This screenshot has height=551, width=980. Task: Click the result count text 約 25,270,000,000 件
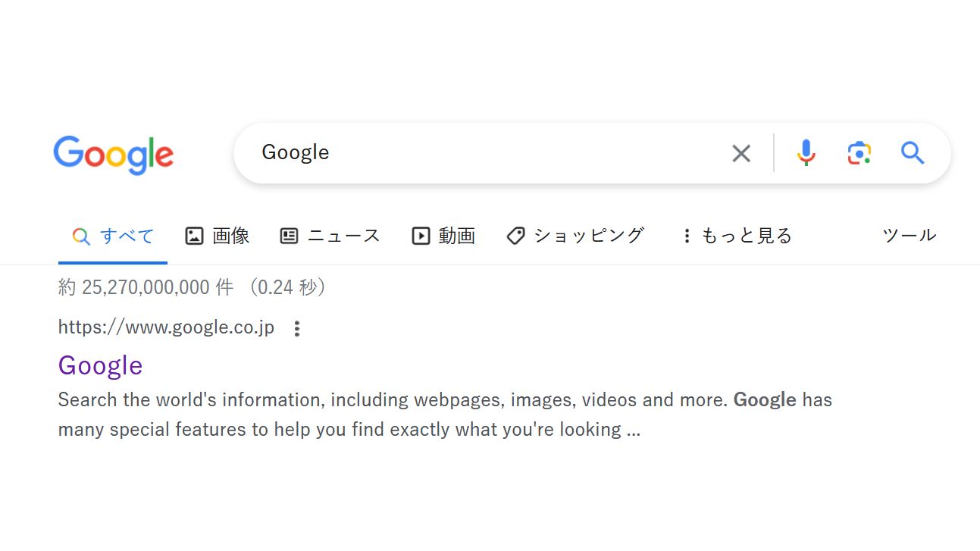click(146, 287)
